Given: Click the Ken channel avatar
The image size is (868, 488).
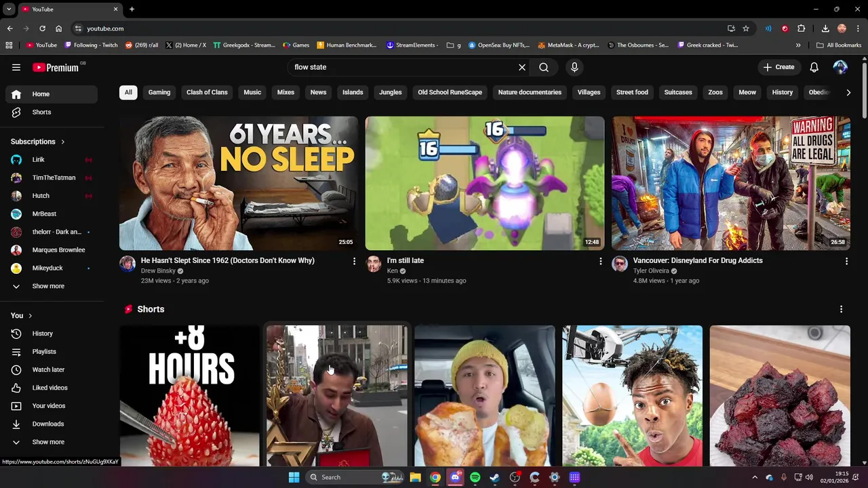Looking at the screenshot, I should click(374, 264).
